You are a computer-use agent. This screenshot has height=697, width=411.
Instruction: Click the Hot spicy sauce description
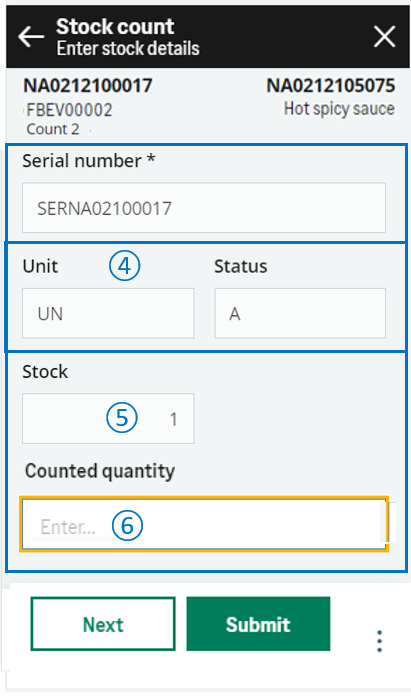pos(339,109)
